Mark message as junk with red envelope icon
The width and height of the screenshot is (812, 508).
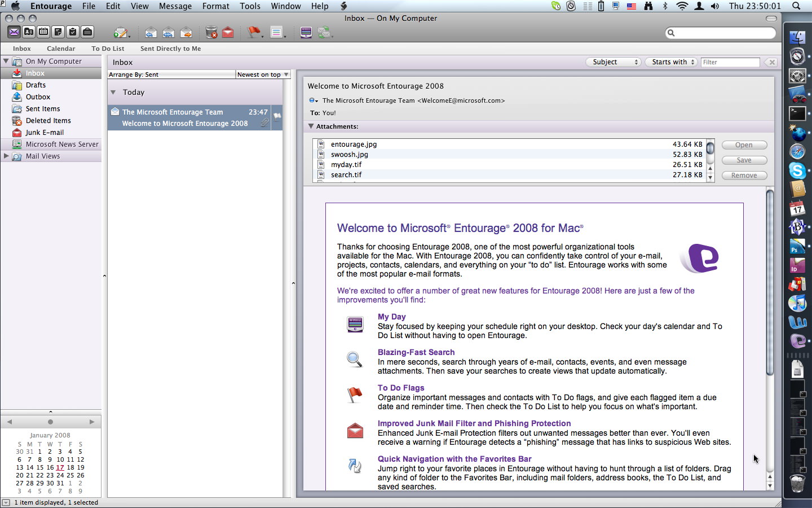[227, 32]
